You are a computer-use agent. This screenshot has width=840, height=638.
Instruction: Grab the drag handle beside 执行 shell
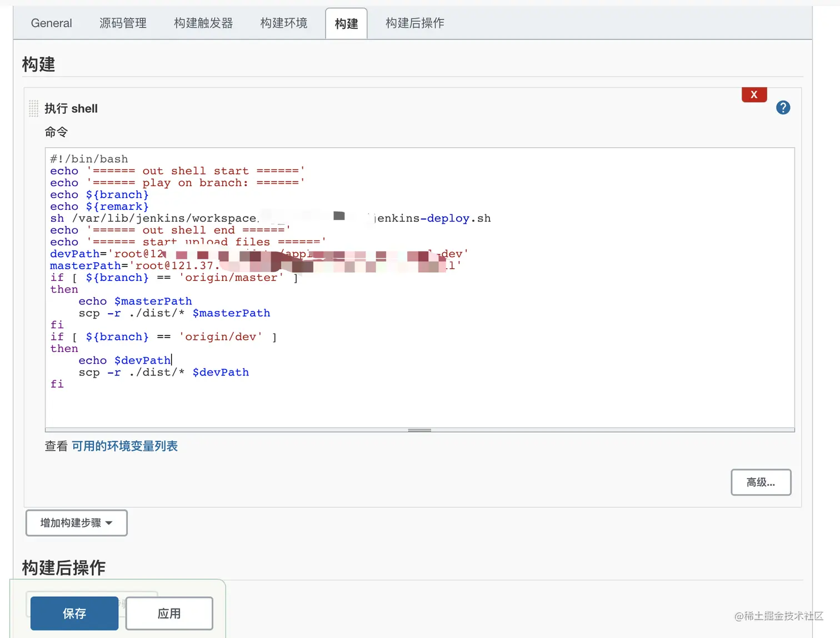[x=33, y=108]
